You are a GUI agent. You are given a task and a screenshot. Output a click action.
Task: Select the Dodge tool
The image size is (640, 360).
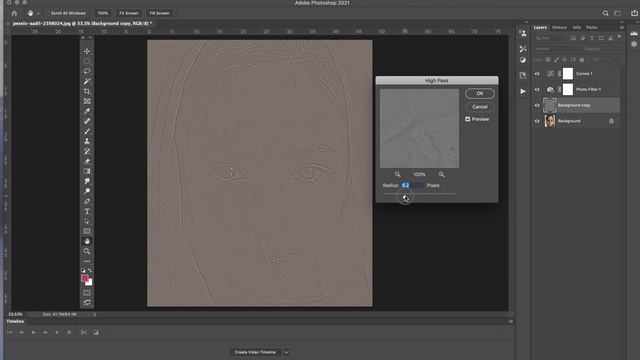(x=87, y=191)
